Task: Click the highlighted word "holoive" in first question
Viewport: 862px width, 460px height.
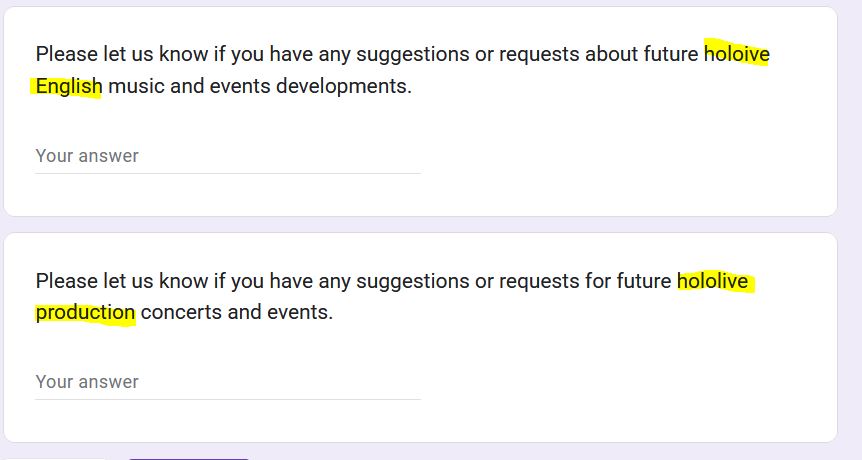Action: pos(736,54)
